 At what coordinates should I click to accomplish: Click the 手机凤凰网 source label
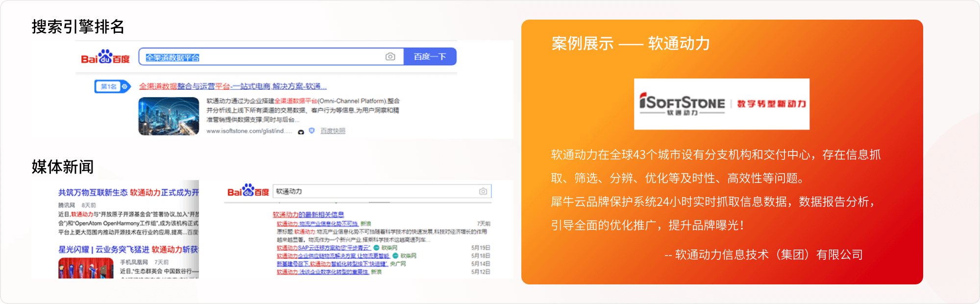(x=134, y=262)
